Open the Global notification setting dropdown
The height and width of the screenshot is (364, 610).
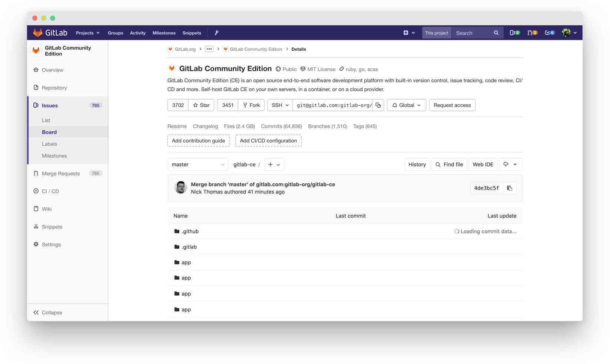coord(406,105)
